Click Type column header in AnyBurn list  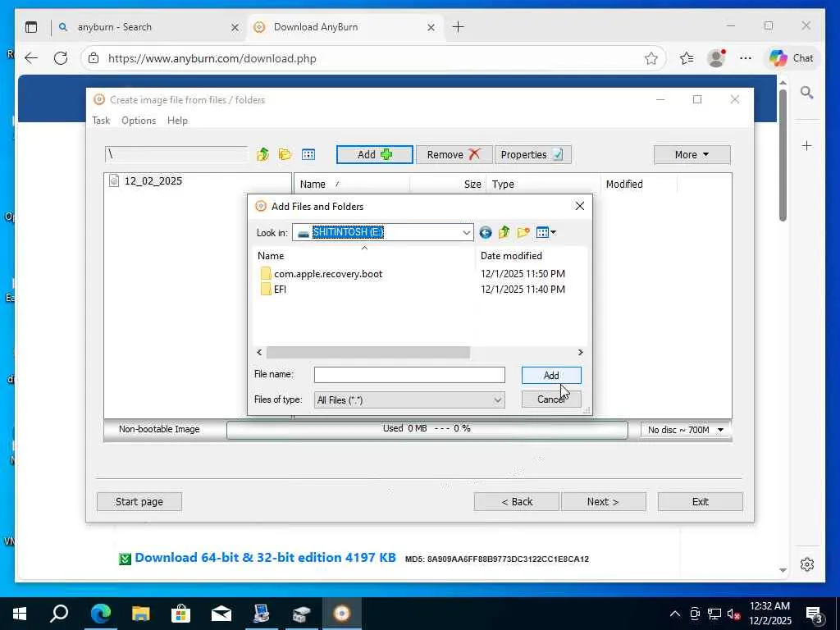pyautogui.click(x=543, y=185)
